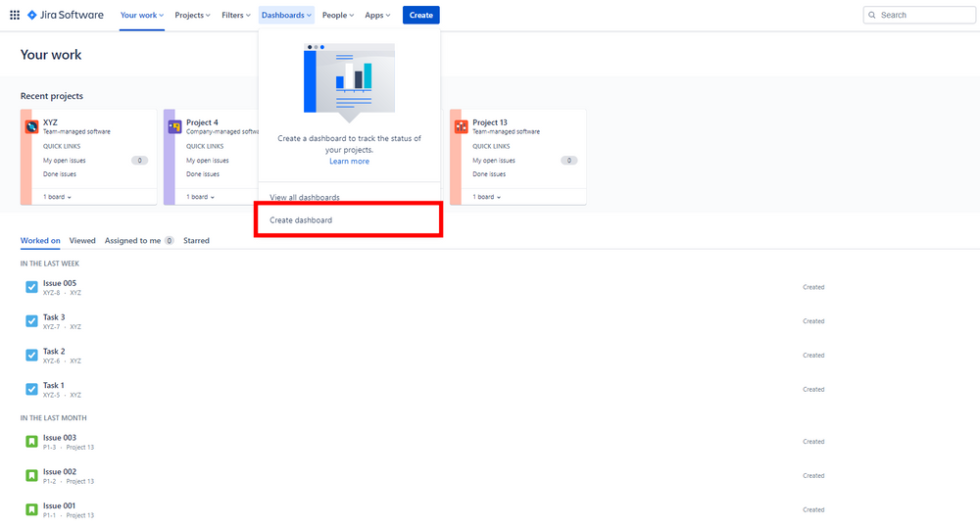Open the Project 13 title link
Viewport: 980px width, 528px height.
(x=490, y=122)
